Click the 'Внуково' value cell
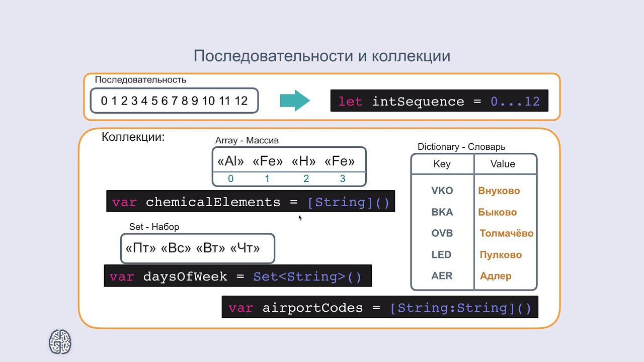This screenshot has width=644, height=362. [499, 191]
